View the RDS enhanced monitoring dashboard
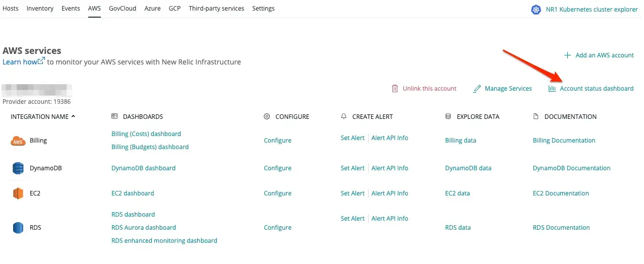Image resolution: width=644 pixels, height=264 pixels. coord(164,241)
